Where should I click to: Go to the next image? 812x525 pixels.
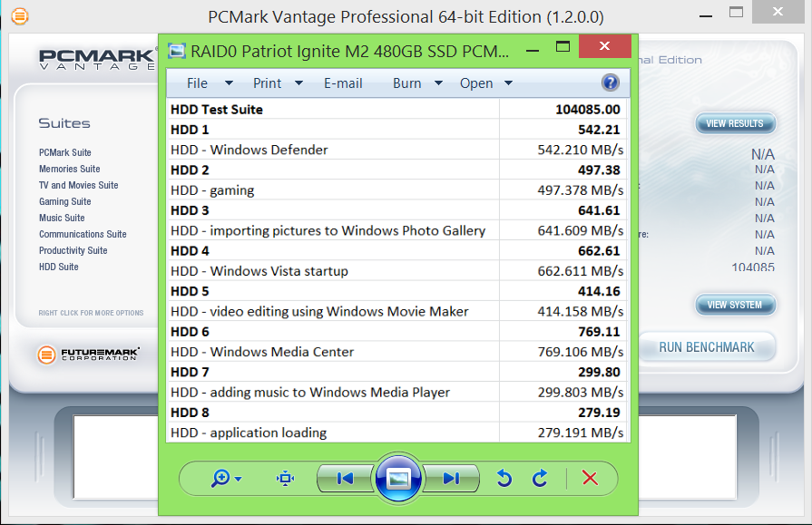coord(452,479)
